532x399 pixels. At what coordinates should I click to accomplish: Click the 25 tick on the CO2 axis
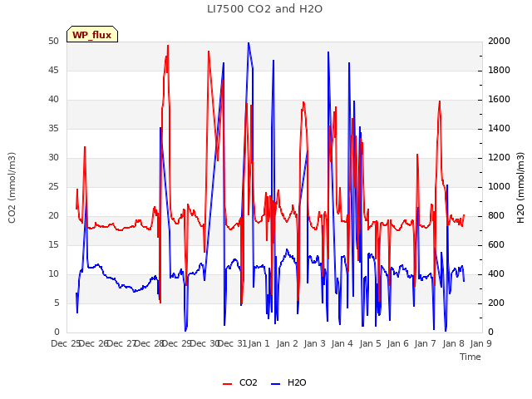click(x=53, y=186)
